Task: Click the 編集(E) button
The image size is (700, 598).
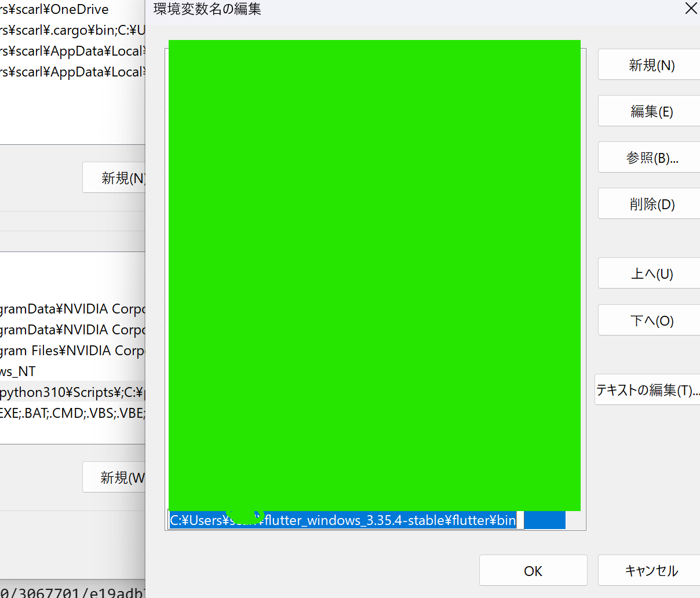Action: (650, 111)
